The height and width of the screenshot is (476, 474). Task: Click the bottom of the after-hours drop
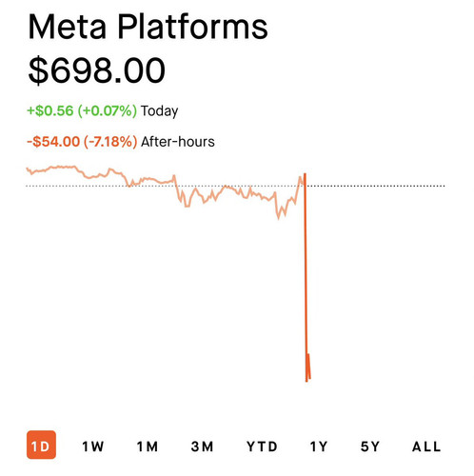(x=306, y=381)
